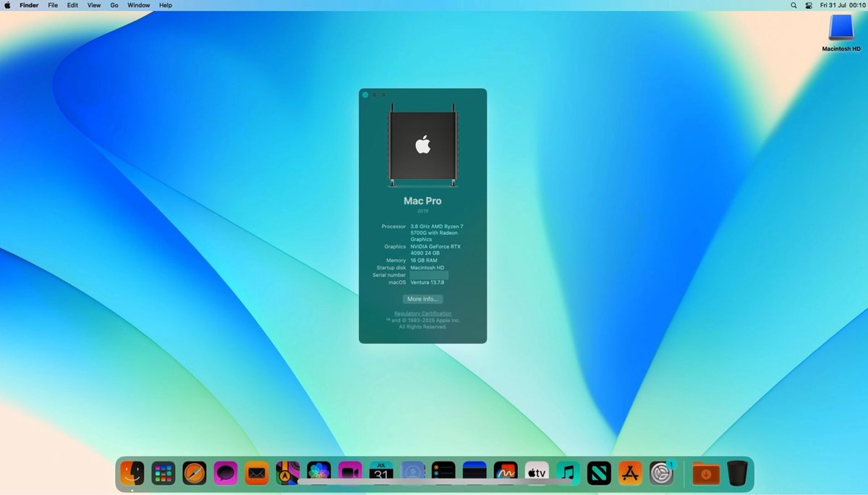Open Launchpad in the Dock
868x495 pixels.
(163, 473)
